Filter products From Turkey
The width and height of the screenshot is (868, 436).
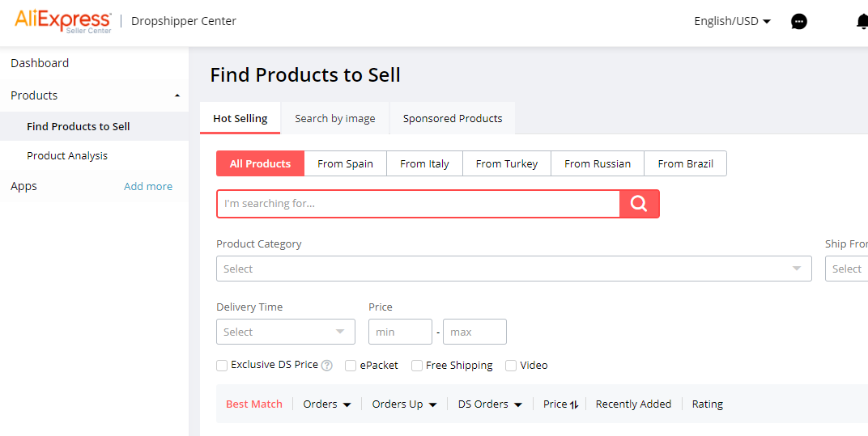pyautogui.click(x=507, y=163)
